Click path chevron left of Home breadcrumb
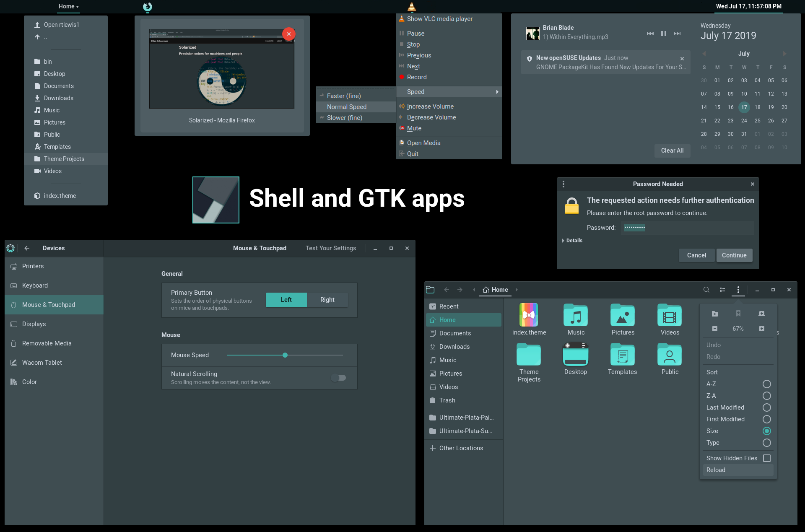This screenshot has width=805, height=532. [x=474, y=290]
